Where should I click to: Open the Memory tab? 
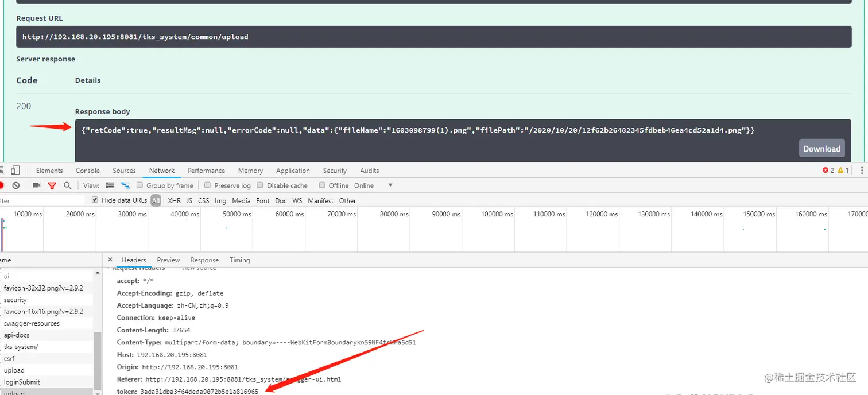tap(250, 171)
